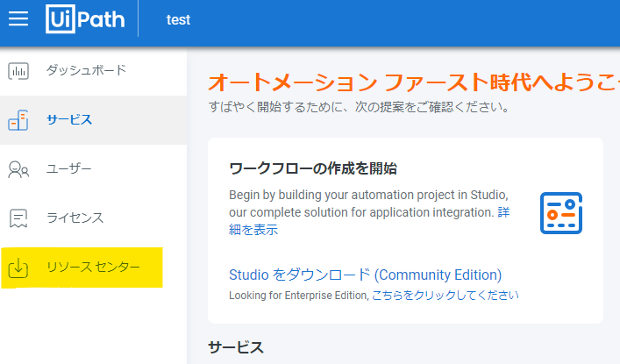Select the "test" account name
Image resolution: width=620 pixels, height=364 pixels.
pos(178,20)
